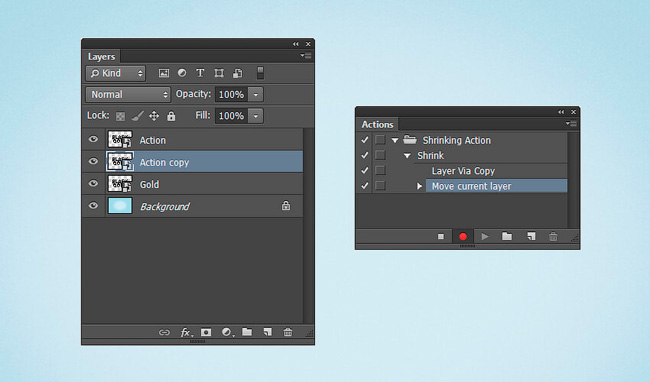This screenshot has width=650, height=382.
Task: Filter layers by type (T) icon
Action: tap(200, 73)
